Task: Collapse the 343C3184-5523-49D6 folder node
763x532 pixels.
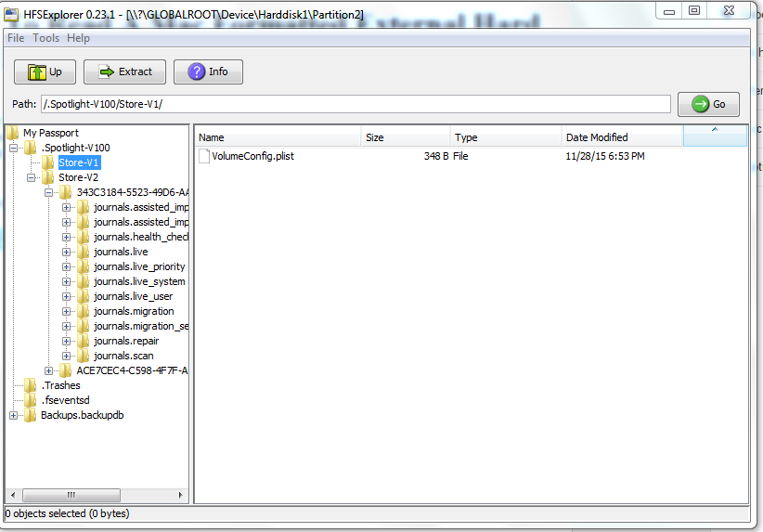Action: 48,193
